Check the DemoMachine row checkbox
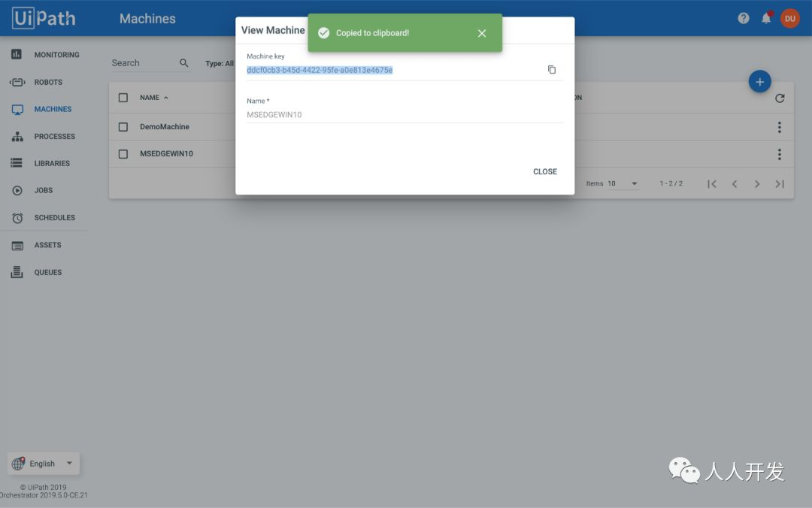The image size is (812, 508). [x=123, y=127]
